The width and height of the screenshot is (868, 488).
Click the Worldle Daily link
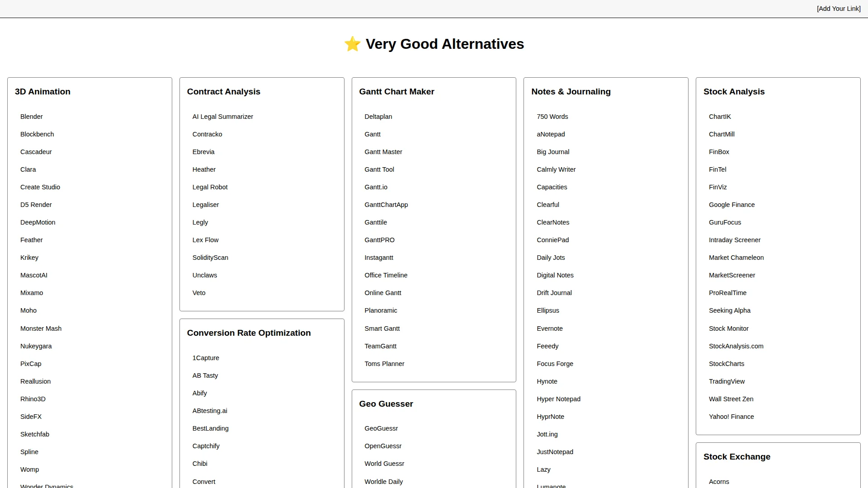tap(383, 482)
